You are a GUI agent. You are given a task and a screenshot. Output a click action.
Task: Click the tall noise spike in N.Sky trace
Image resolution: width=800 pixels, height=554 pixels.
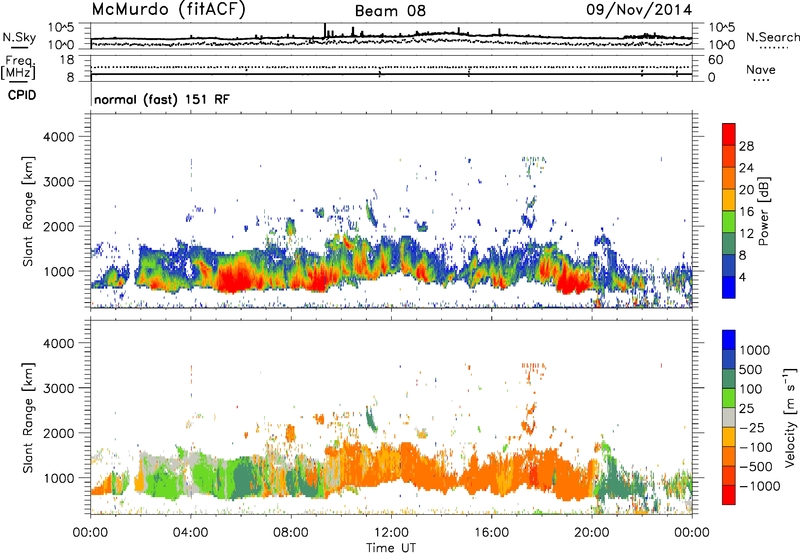[324, 30]
